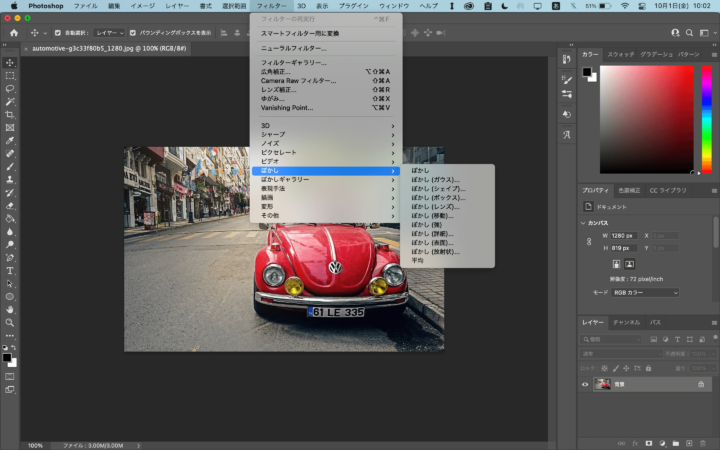Viewport: 720px width, 450px height.
Task: Select the Blur tool
Action: [10, 231]
